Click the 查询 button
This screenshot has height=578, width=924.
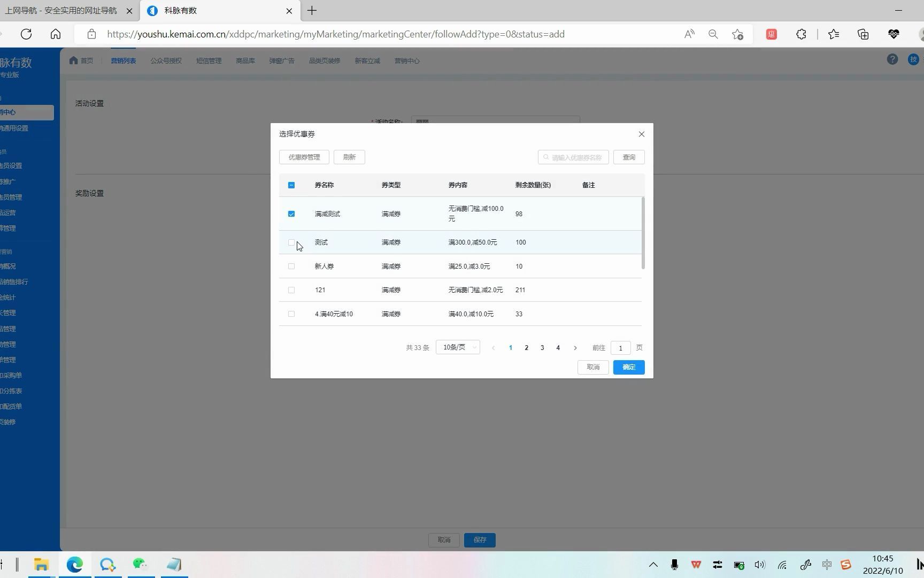(x=629, y=157)
